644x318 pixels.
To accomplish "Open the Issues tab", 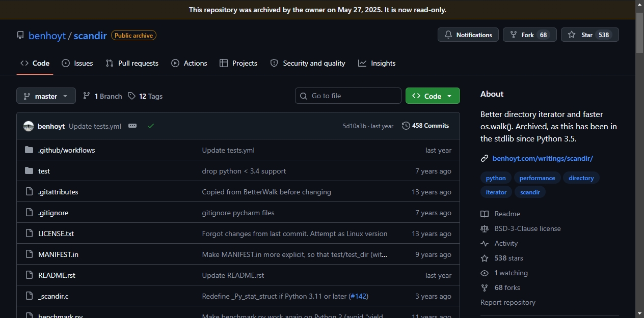I will pos(77,63).
